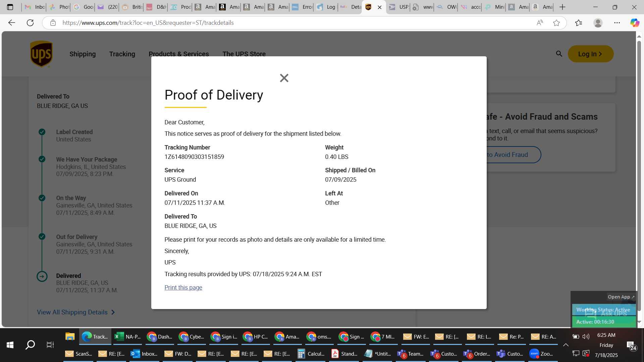Refresh the current page
This screenshot has width=644, height=362.
click(x=30, y=23)
